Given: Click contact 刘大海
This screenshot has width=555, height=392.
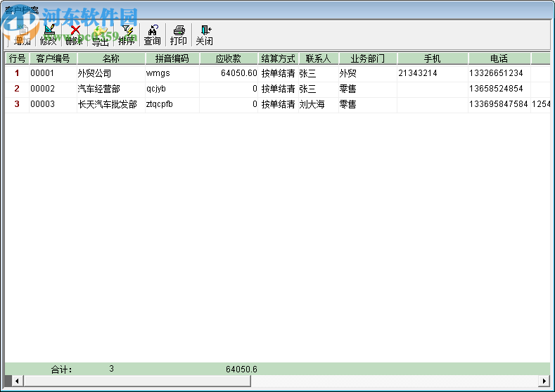Looking at the screenshot, I should pos(312,104).
